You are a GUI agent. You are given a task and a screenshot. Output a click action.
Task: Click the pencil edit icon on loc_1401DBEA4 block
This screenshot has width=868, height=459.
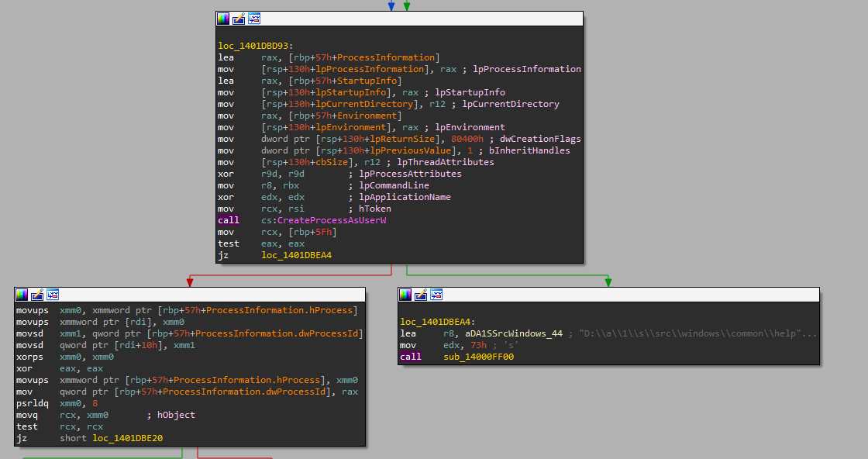(421, 295)
